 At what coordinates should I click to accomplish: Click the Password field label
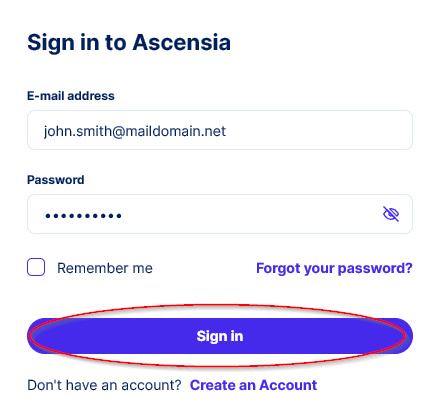point(56,180)
